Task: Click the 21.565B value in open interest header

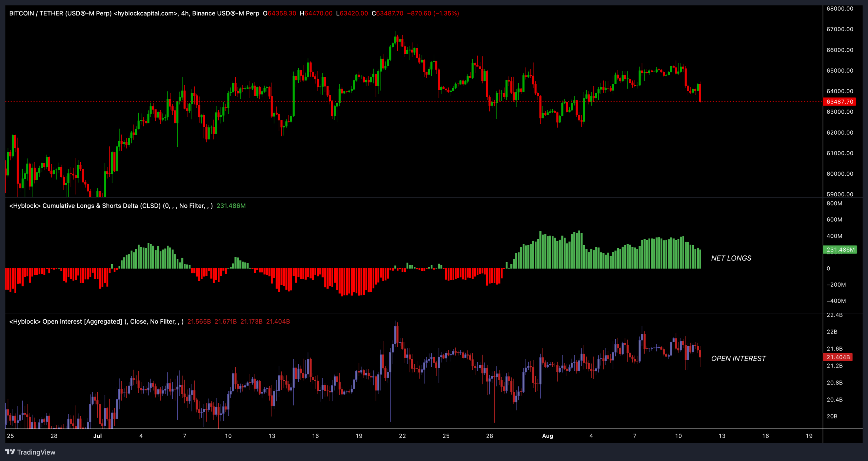Action: (199, 321)
